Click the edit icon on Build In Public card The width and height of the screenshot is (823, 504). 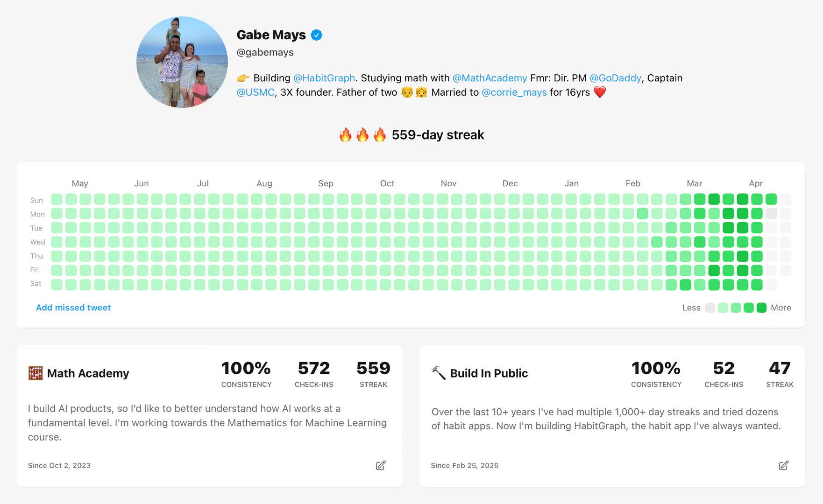point(783,465)
